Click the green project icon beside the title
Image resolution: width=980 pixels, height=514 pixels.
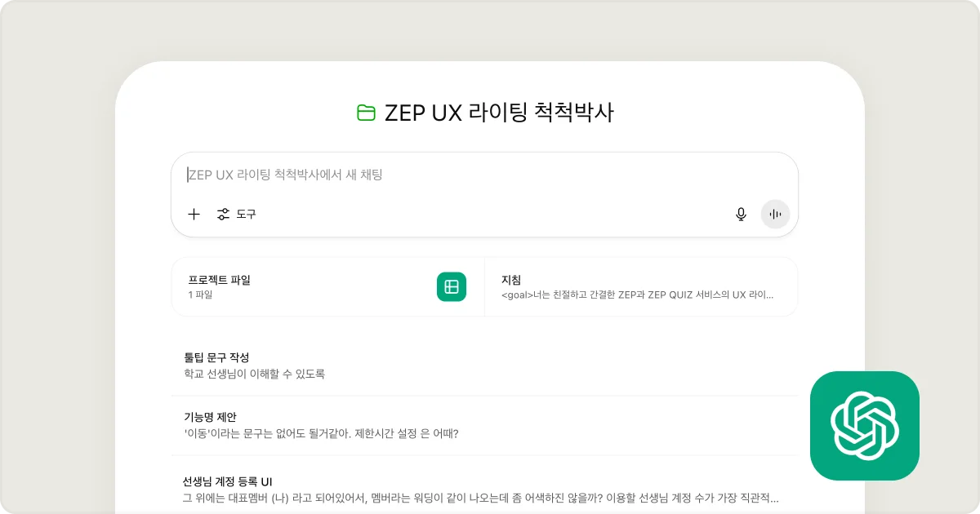(364, 113)
